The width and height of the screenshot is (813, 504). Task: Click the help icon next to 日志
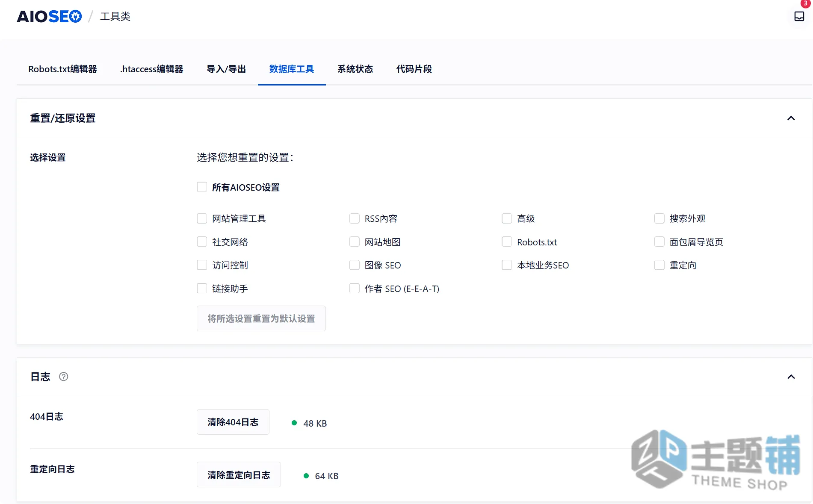point(63,377)
